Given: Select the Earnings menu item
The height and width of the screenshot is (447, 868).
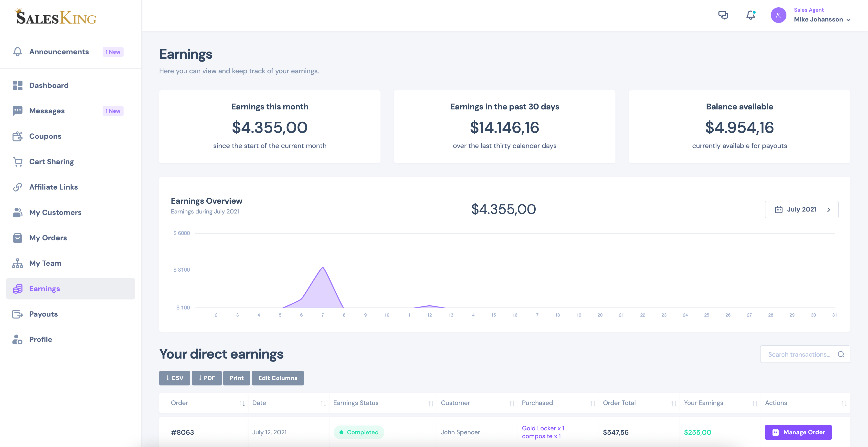Looking at the screenshot, I should [44, 288].
